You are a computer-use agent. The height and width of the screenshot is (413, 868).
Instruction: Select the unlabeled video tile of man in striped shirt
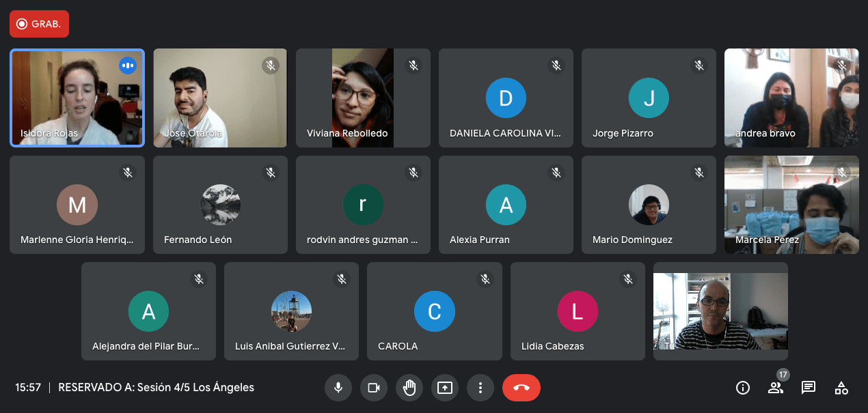coord(720,311)
